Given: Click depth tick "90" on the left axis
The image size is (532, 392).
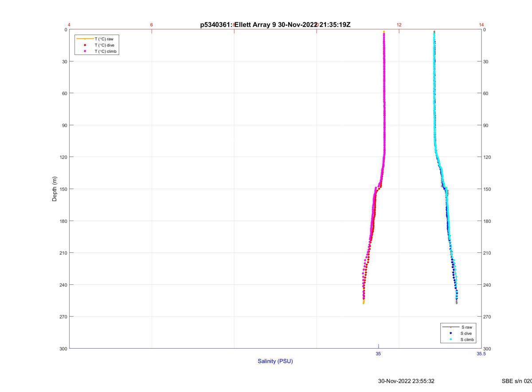Looking at the screenshot, I should pyautogui.click(x=64, y=125).
